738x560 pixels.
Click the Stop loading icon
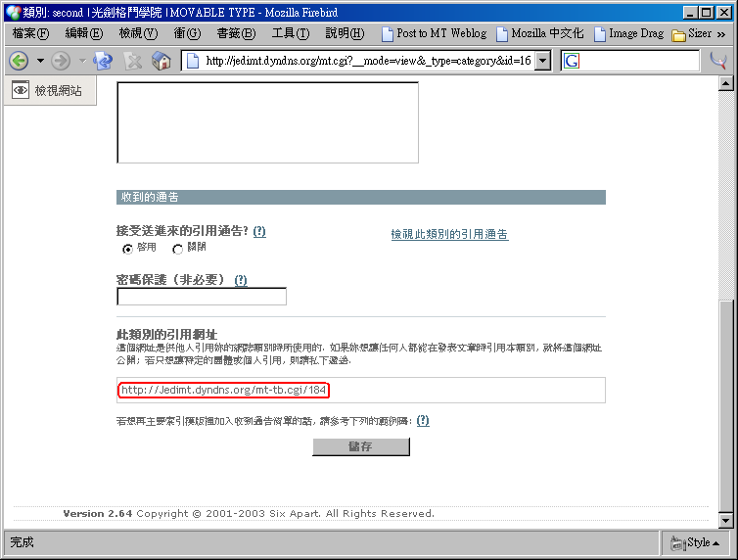pos(133,61)
